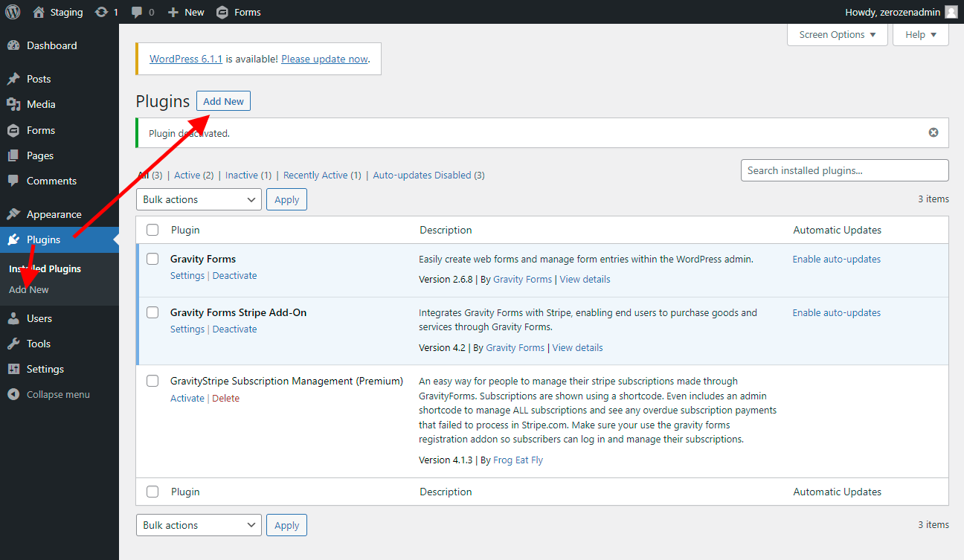View details for Gravity Forms Stripe Add-On
This screenshot has height=560, width=964.
tap(577, 347)
